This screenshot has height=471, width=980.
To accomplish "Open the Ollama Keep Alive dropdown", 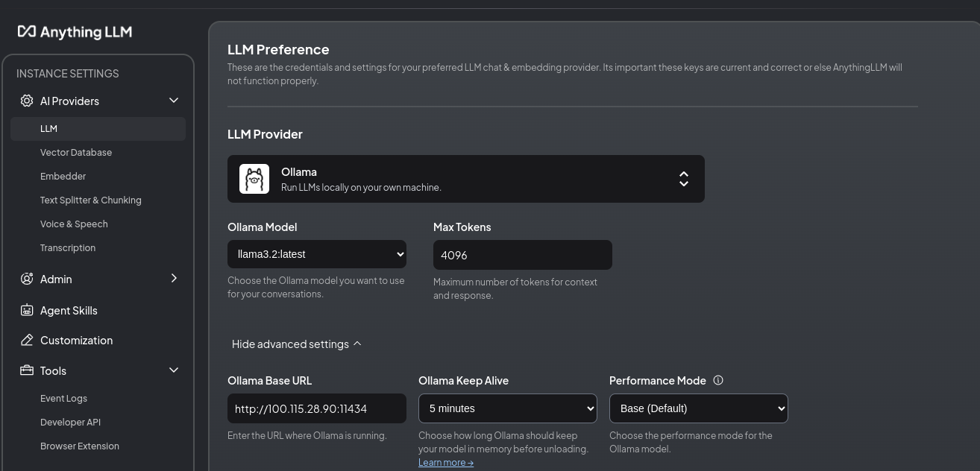I will (x=508, y=408).
